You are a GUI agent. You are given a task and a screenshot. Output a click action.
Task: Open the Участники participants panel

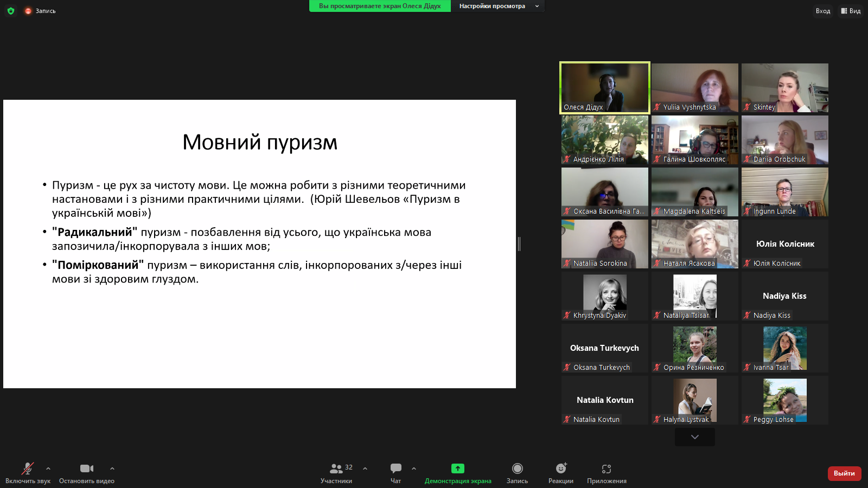[x=336, y=472]
